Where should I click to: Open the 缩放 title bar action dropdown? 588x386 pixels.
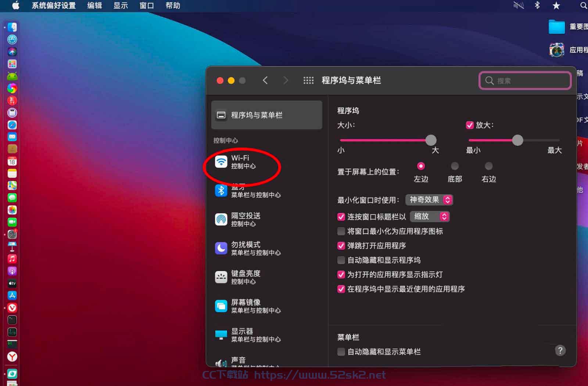(430, 217)
